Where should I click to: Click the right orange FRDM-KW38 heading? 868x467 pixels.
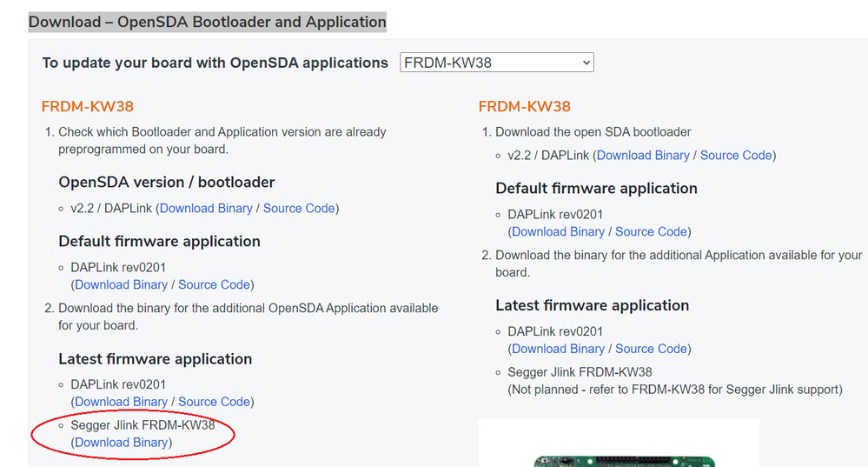pyautogui.click(x=524, y=106)
